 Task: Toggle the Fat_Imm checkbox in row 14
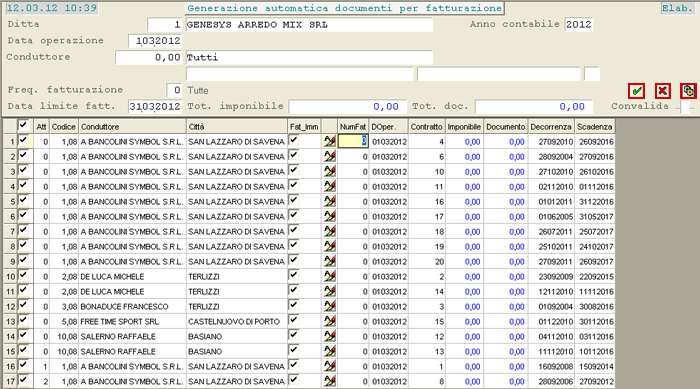coord(294,335)
